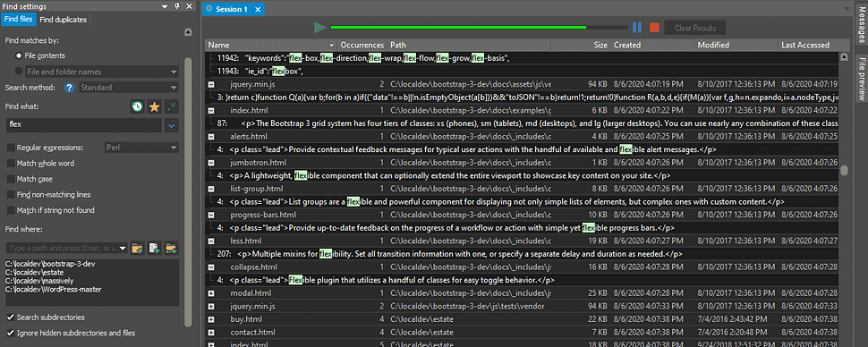Click the first add-folder icon beside Find where

pyautogui.click(x=137, y=249)
